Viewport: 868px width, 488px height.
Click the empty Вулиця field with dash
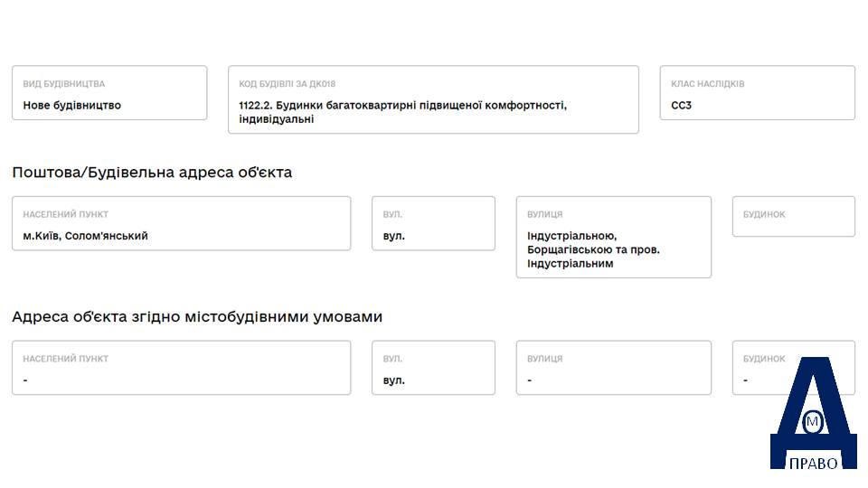click(614, 368)
